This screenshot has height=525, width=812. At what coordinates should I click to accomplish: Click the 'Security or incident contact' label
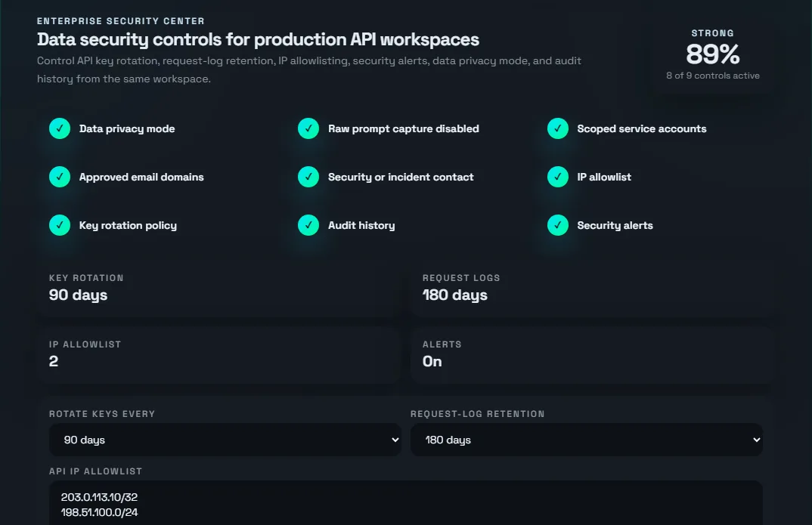pos(401,177)
